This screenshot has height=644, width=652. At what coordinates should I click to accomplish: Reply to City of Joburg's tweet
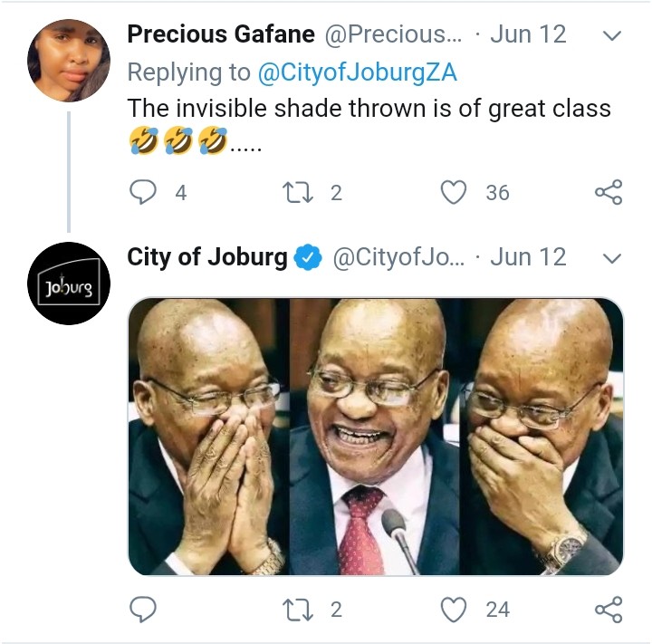tap(145, 609)
